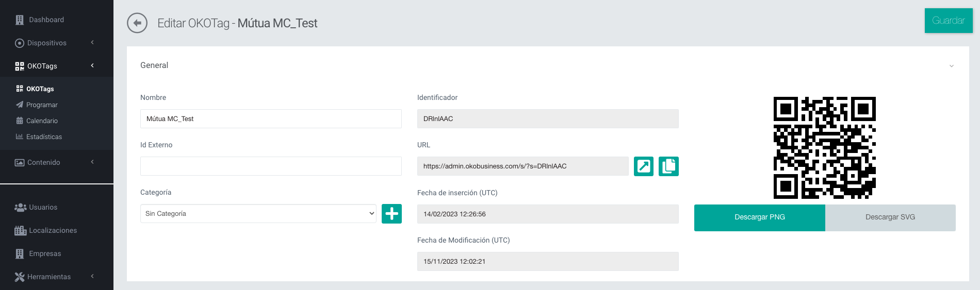Click the Herramientas tools icon
980x290 pixels.
(x=20, y=277)
